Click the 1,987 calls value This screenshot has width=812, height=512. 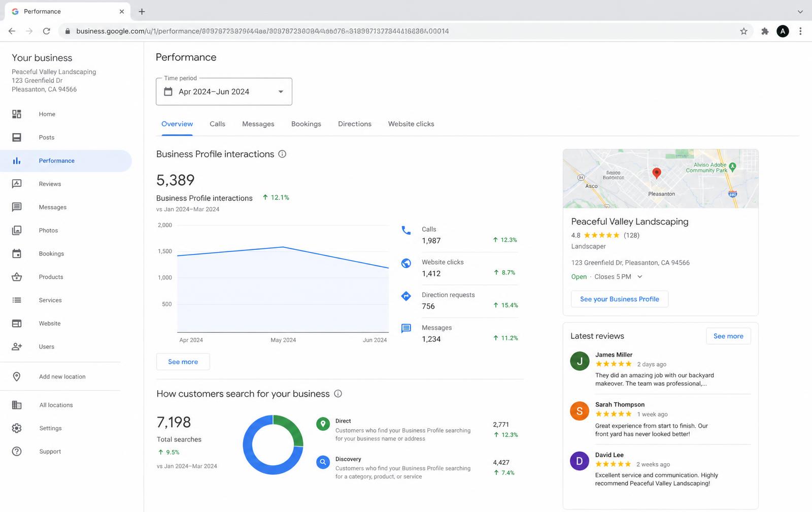click(x=431, y=241)
